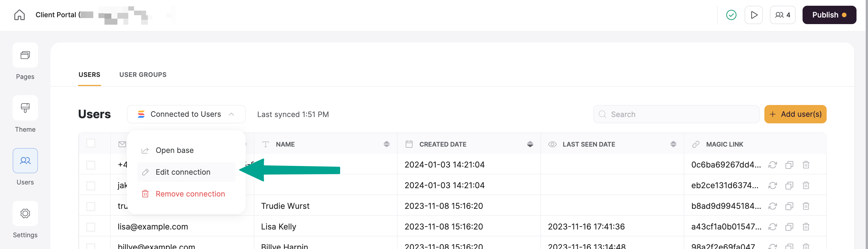Screen dimensions: 868x249
Task: Check the row with link eb2ce131d6374
Action: 91,186
